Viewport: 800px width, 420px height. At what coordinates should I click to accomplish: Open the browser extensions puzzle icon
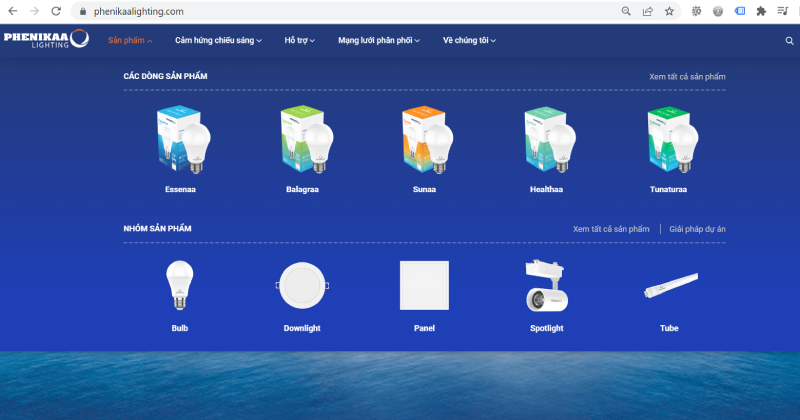point(761,11)
